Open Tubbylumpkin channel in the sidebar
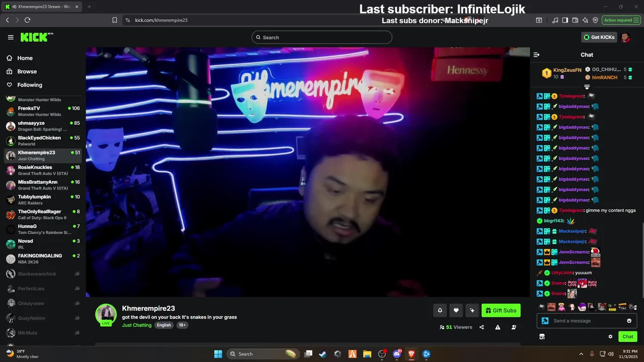644x362 pixels. click(43, 200)
